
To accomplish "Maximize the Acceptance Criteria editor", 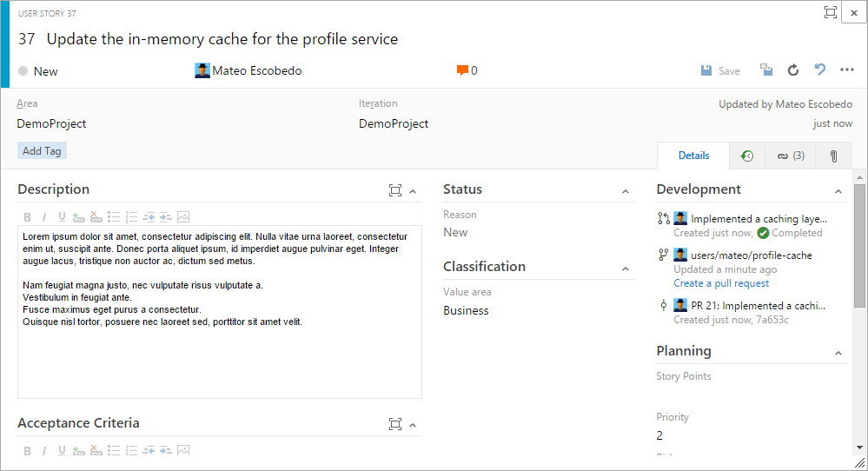I will click(x=394, y=424).
